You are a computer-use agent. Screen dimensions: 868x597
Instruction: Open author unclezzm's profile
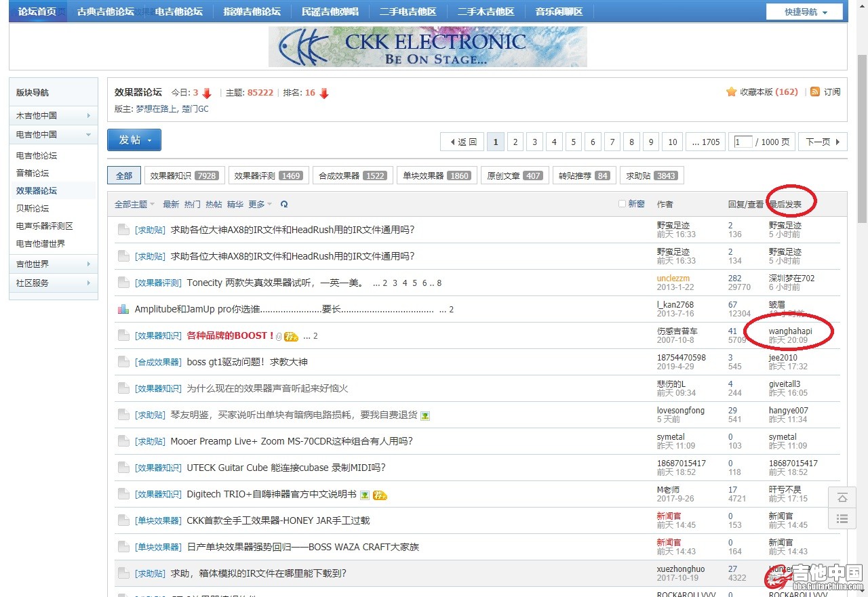point(673,278)
